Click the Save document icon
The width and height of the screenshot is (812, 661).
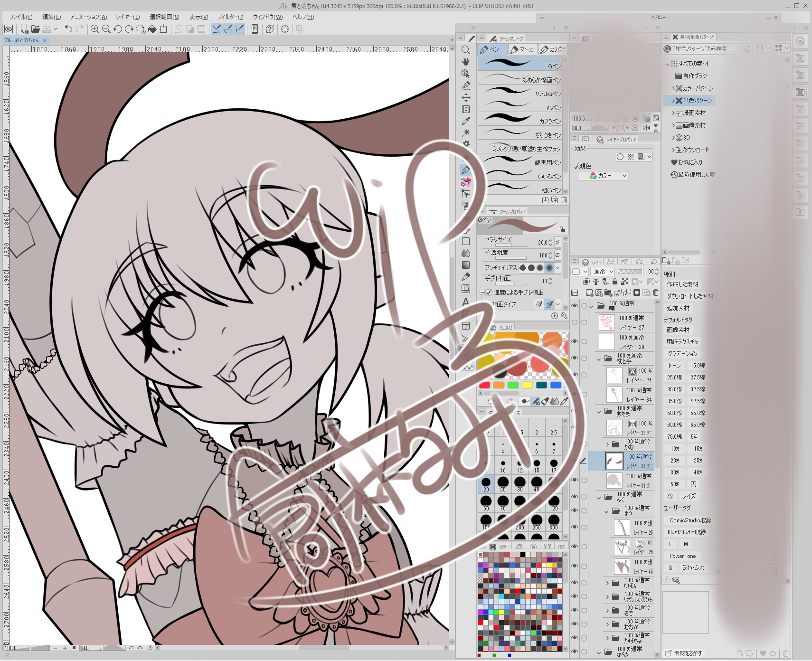point(47,29)
